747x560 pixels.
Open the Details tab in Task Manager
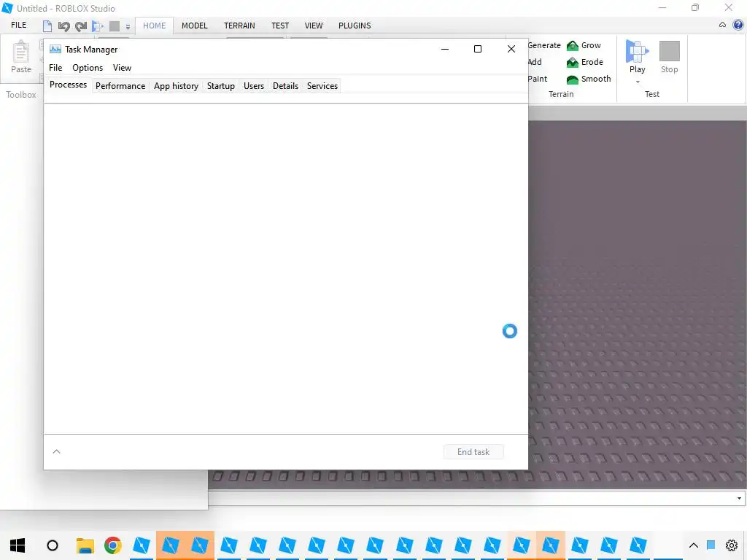point(285,86)
